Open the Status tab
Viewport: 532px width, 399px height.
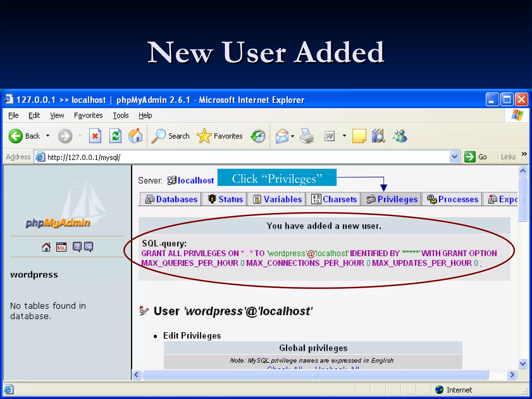point(224,199)
